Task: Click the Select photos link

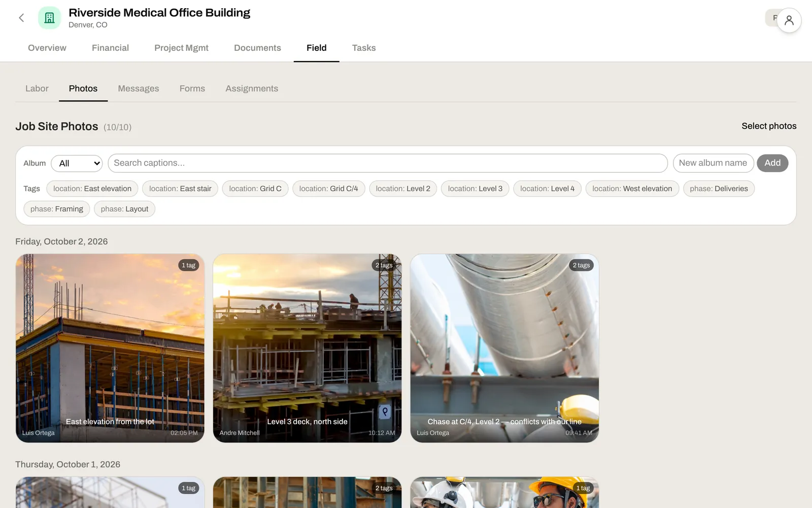Action: (769, 126)
